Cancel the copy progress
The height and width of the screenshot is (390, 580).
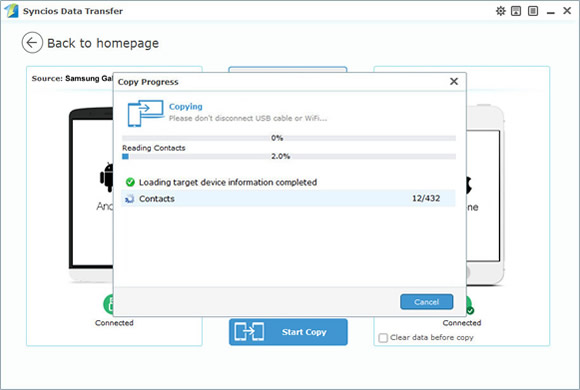coord(426,302)
